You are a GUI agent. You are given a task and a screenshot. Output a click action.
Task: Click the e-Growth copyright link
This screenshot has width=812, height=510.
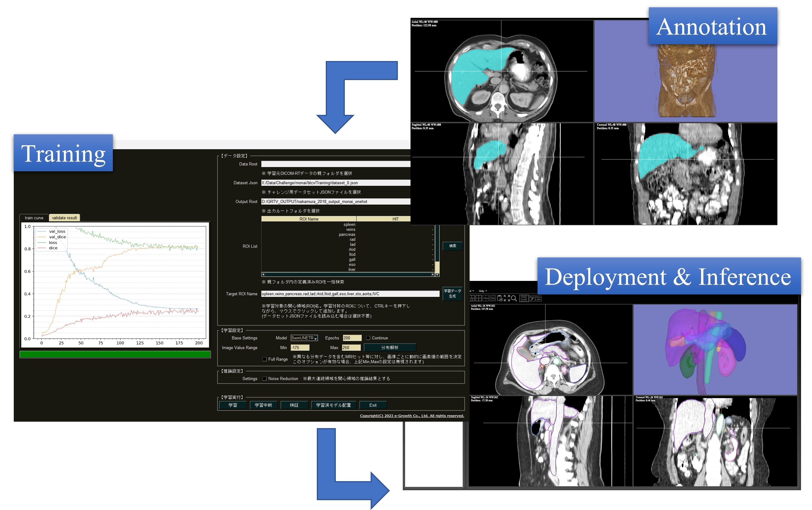click(412, 416)
